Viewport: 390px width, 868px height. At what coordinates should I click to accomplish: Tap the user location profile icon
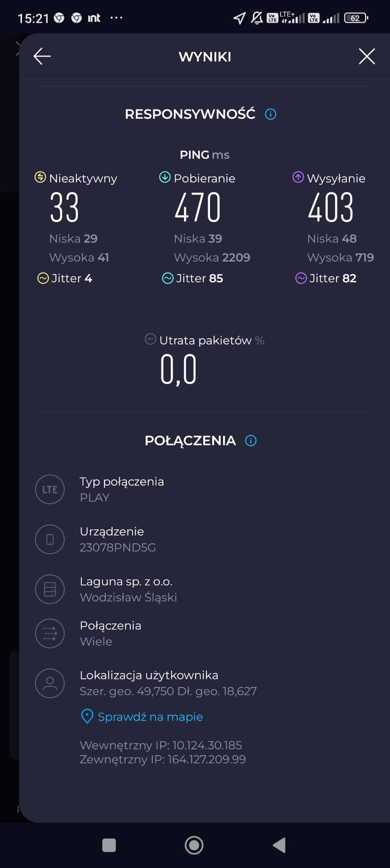[50, 683]
